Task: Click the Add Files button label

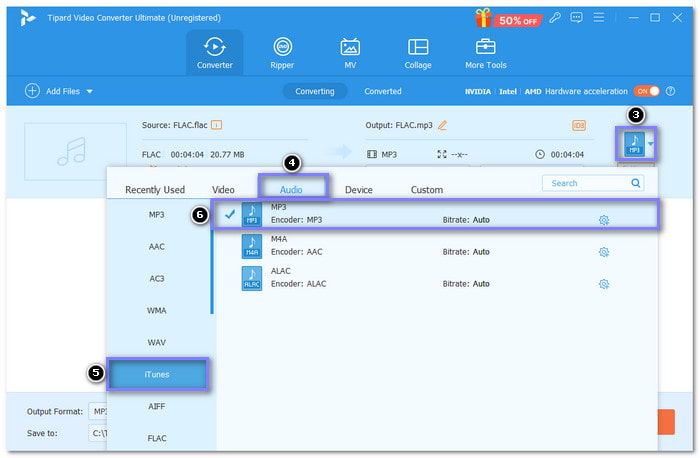Action: click(62, 91)
